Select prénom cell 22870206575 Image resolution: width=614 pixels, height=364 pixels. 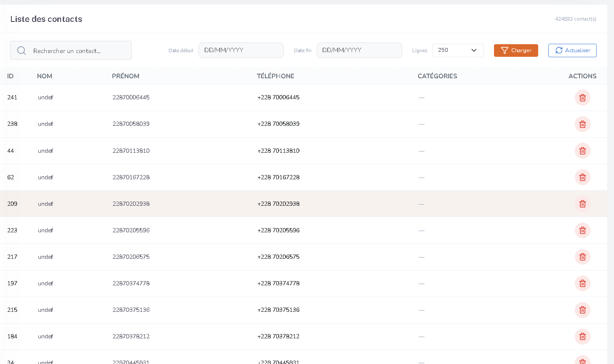(131, 257)
